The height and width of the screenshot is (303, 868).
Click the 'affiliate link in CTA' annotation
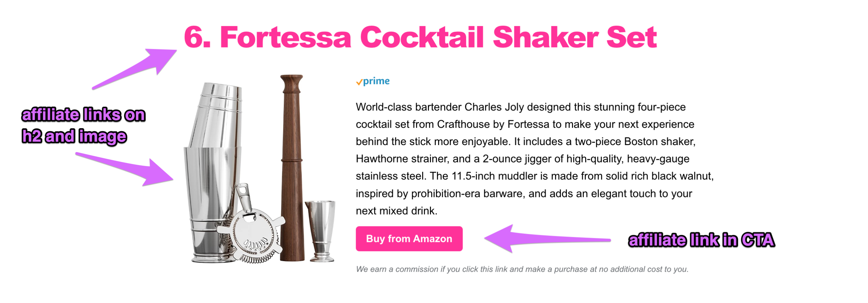pos(701,240)
